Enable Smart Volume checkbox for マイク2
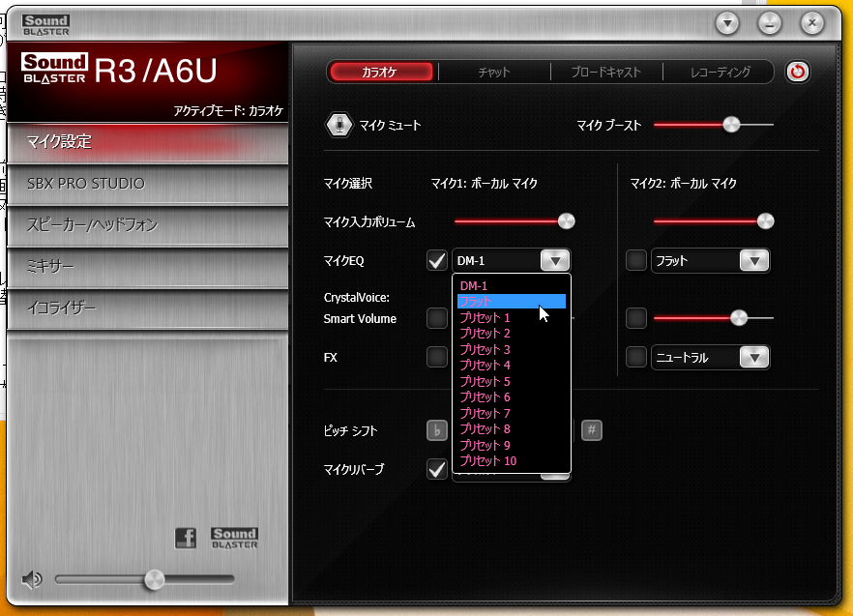 click(x=636, y=318)
